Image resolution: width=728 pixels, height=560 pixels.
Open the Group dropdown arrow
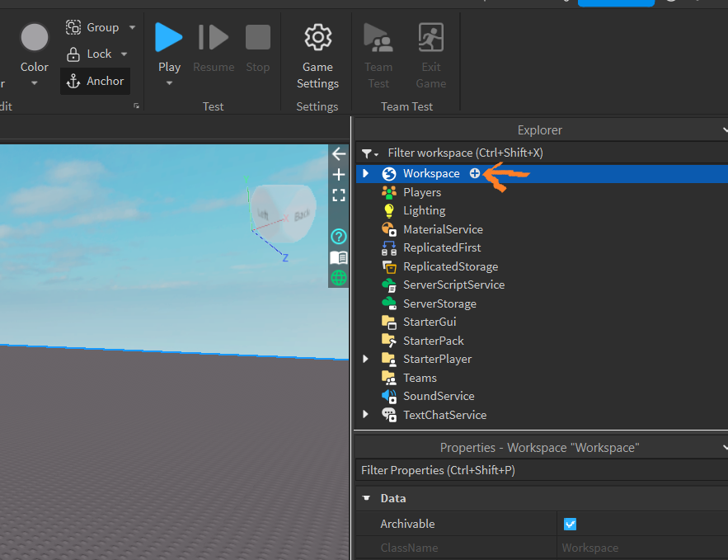tap(132, 27)
